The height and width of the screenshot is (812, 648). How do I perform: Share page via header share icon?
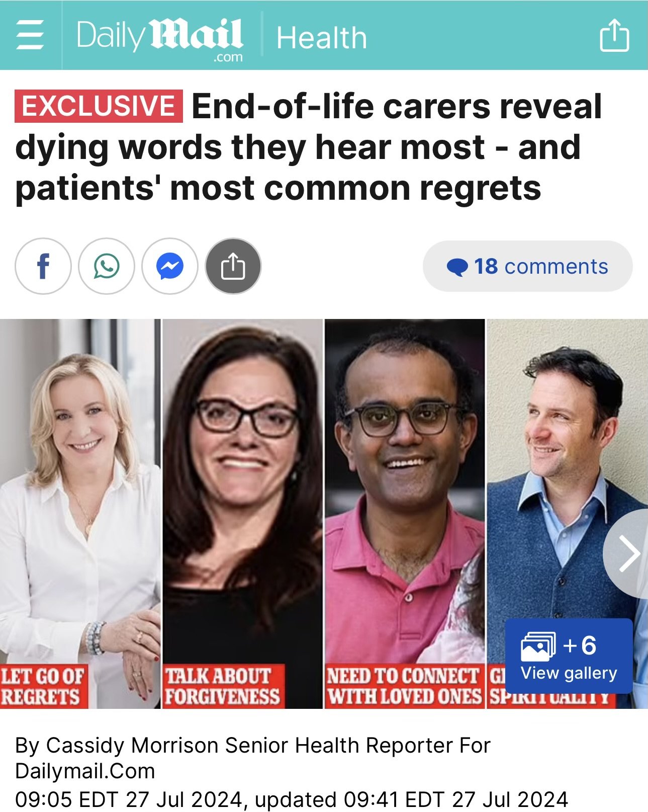tap(614, 35)
